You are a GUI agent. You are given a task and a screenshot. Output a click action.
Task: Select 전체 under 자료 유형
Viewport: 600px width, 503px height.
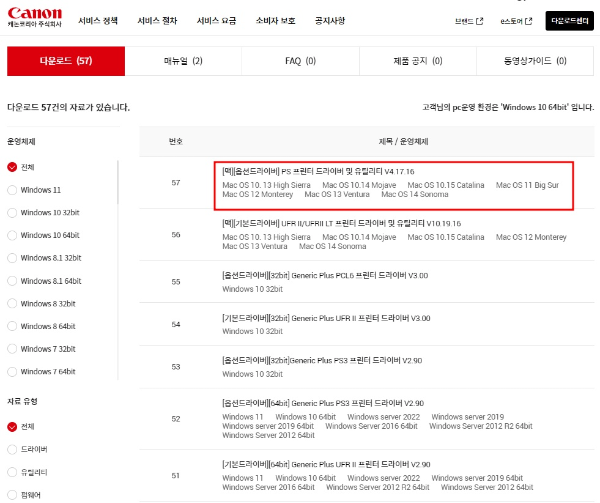(12, 427)
